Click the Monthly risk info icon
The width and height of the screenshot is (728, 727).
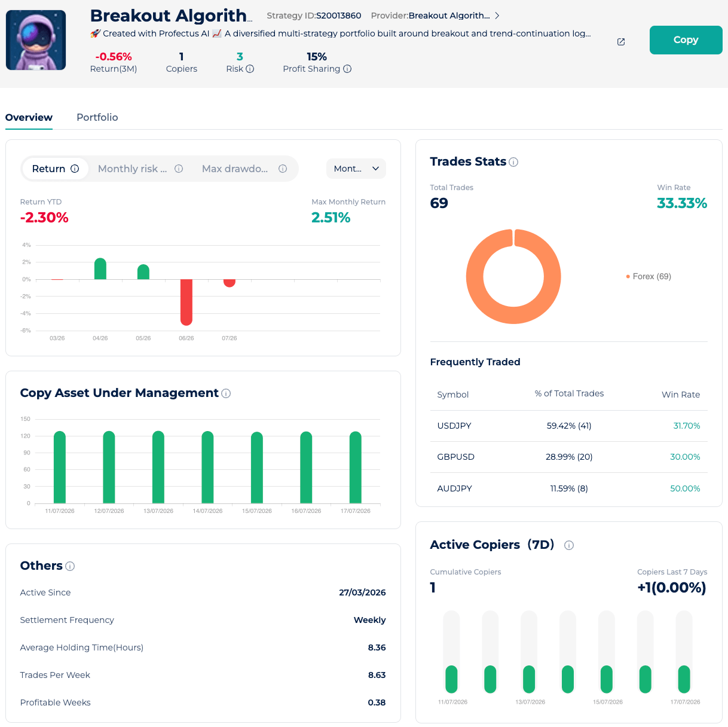pyautogui.click(x=179, y=169)
